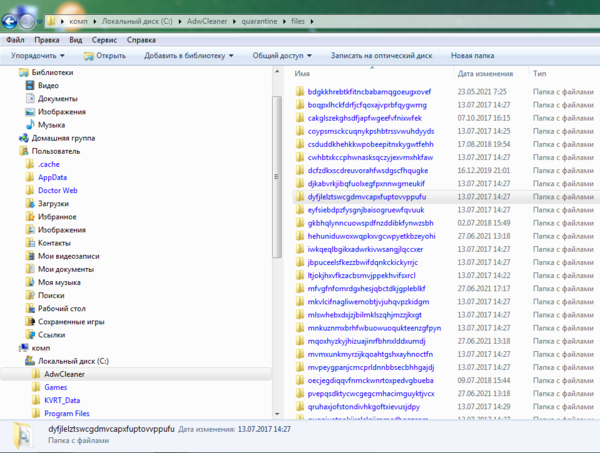This screenshot has height=453, width=600.
Task: Select the AdwCleaner breadcrumb in the address bar
Action: coord(207,21)
